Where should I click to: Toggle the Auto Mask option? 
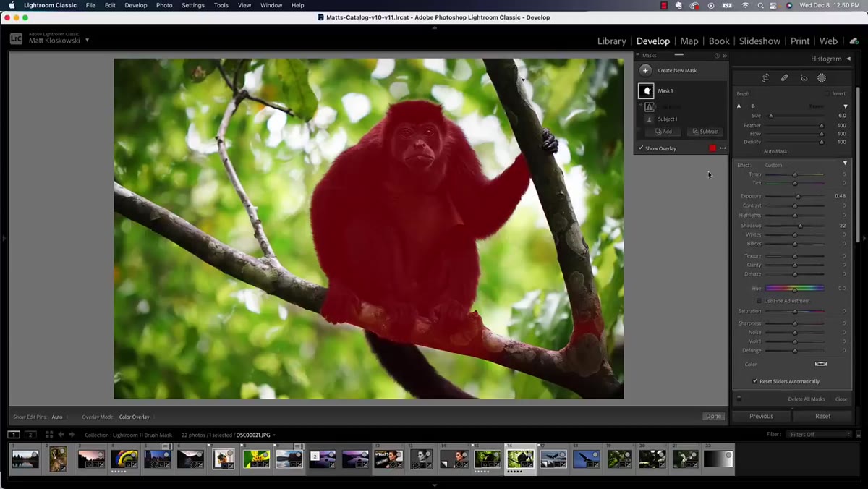point(775,151)
